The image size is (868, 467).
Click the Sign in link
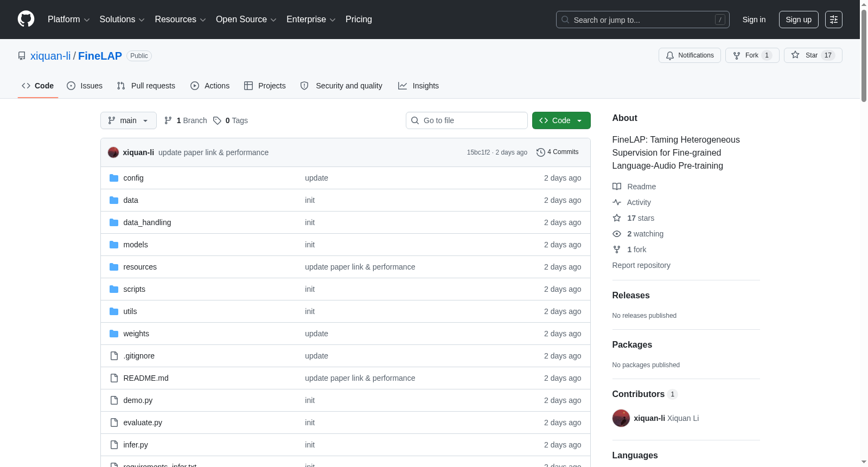click(x=754, y=20)
